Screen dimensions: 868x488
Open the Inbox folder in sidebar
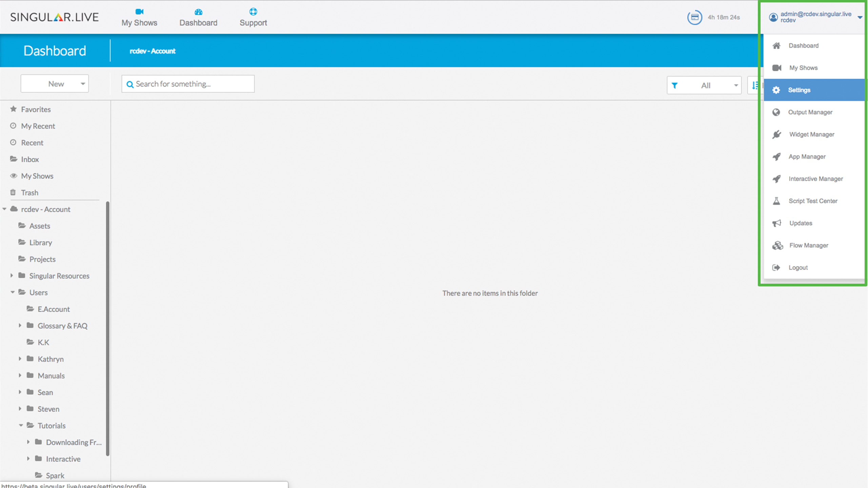coord(30,159)
